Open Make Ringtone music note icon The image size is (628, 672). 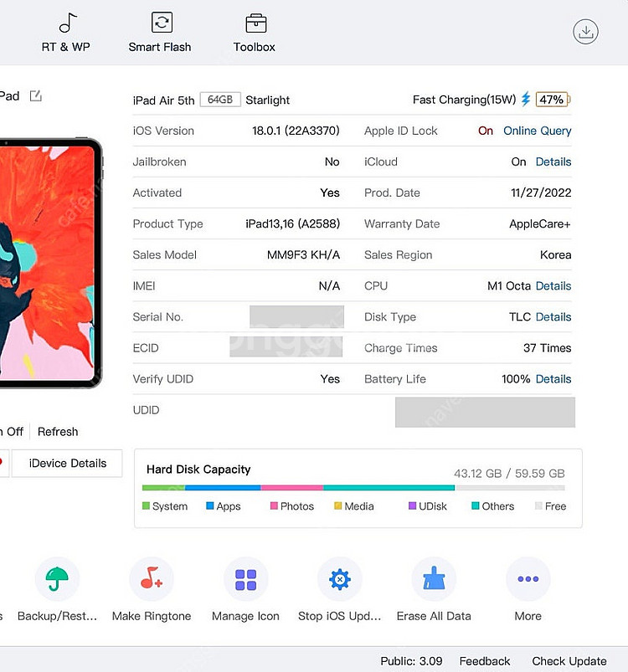click(152, 578)
